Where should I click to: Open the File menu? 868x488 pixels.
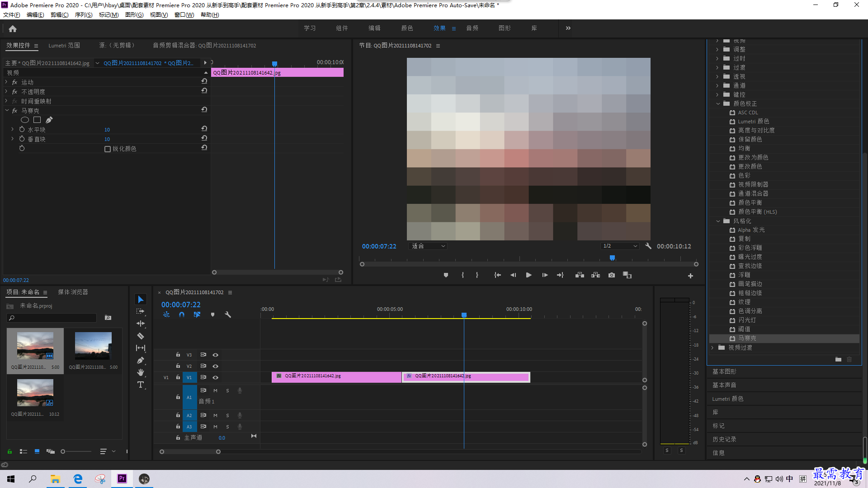[12, 15]
